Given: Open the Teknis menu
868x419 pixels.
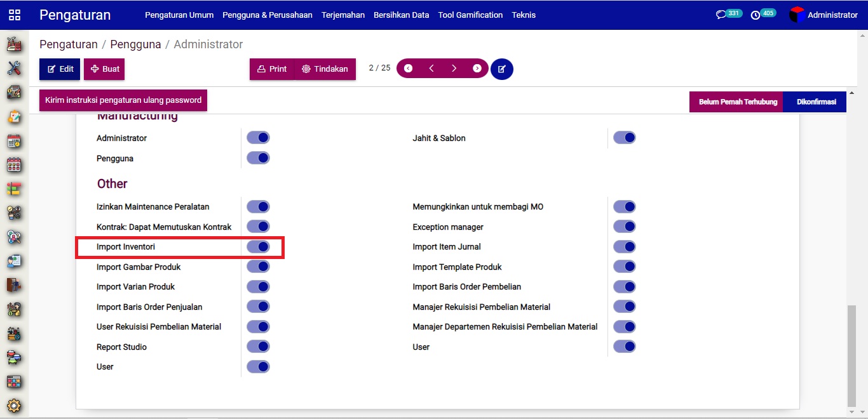Looking at the screenshot, I should point(524,15).
